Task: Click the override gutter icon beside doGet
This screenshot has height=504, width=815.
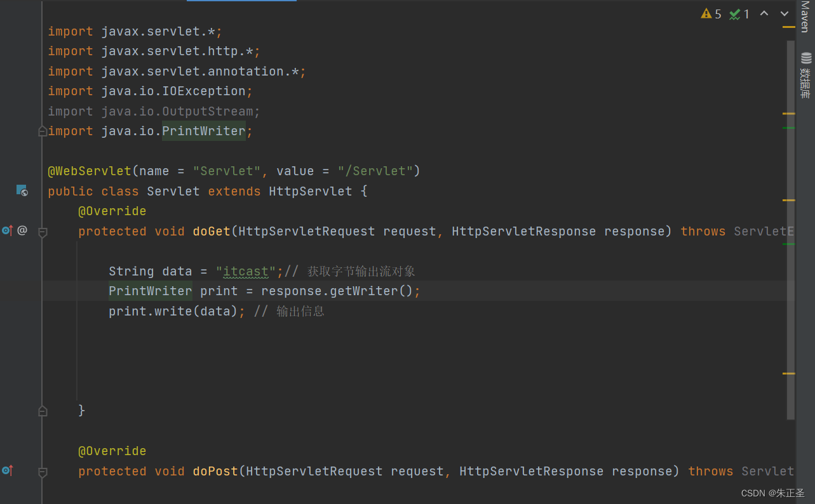Action: click(x=9, y=230)
